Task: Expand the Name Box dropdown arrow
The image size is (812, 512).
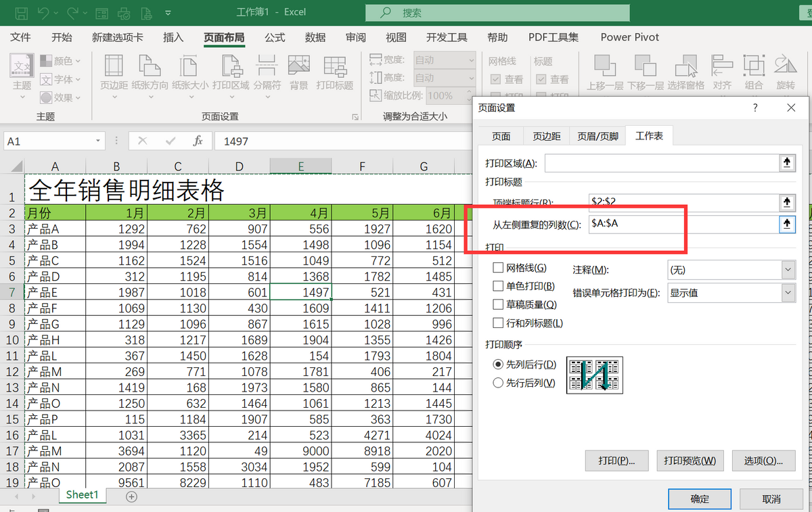Action: tap(99, 141)
